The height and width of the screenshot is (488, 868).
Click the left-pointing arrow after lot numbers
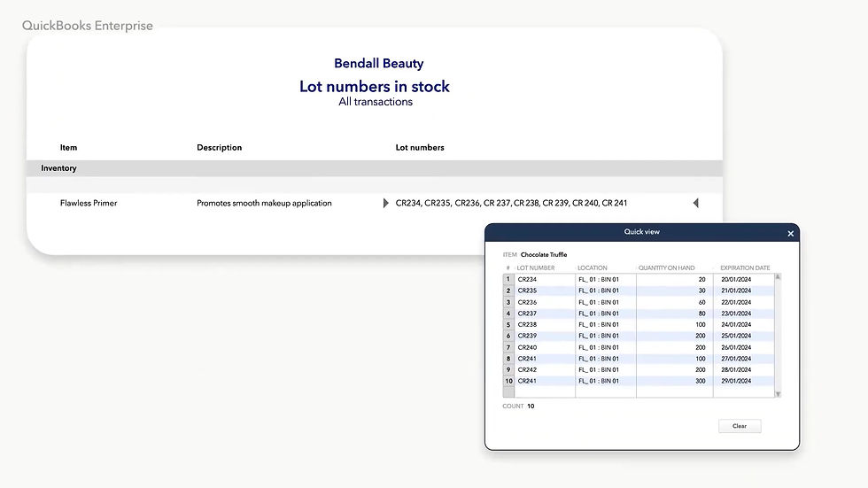pos(696,203)
